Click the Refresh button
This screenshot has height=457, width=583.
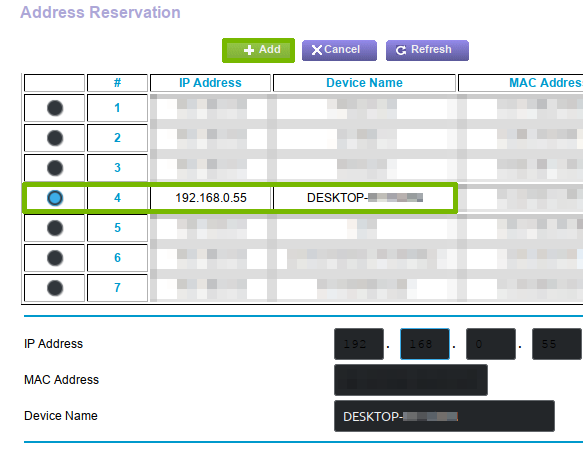point(427,50)
